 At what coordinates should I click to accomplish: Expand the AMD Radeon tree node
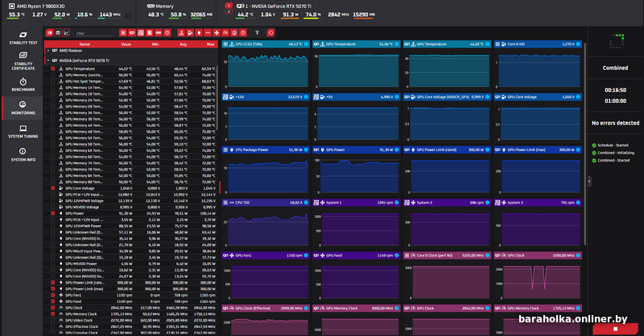(x=48, y=51)
